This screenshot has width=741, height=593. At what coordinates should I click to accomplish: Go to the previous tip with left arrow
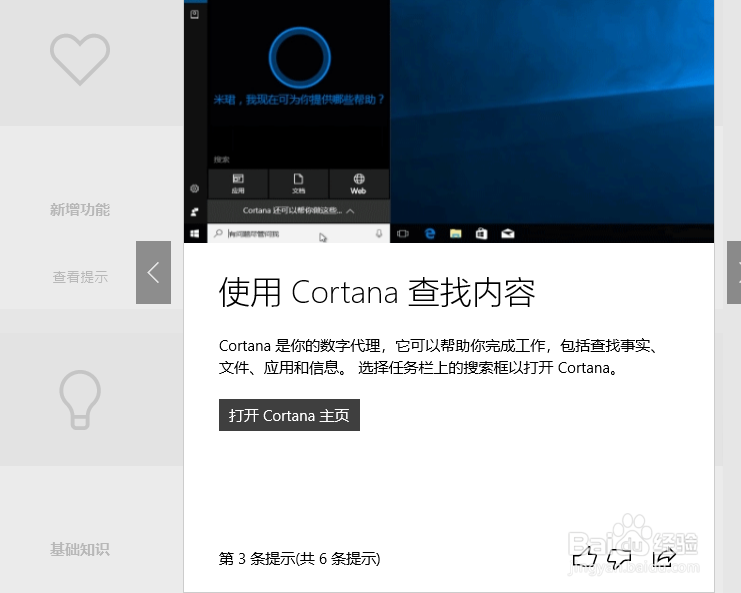154,273
